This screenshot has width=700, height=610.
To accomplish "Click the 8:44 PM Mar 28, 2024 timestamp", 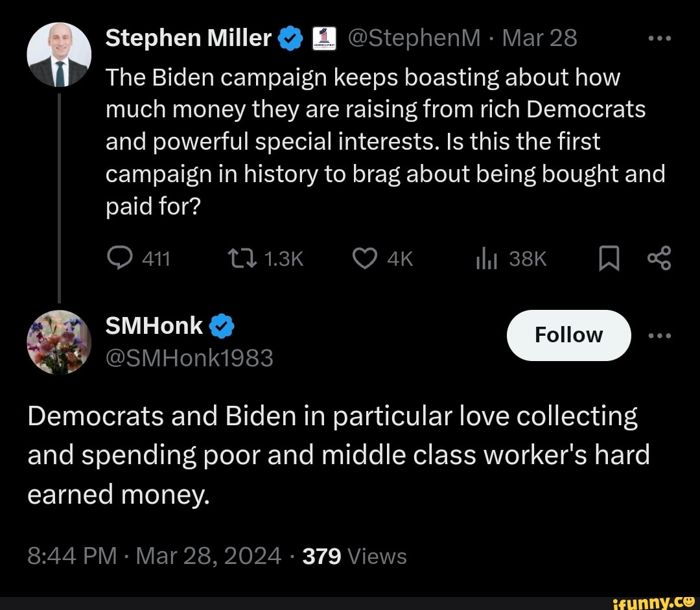I will pos(154,556).
